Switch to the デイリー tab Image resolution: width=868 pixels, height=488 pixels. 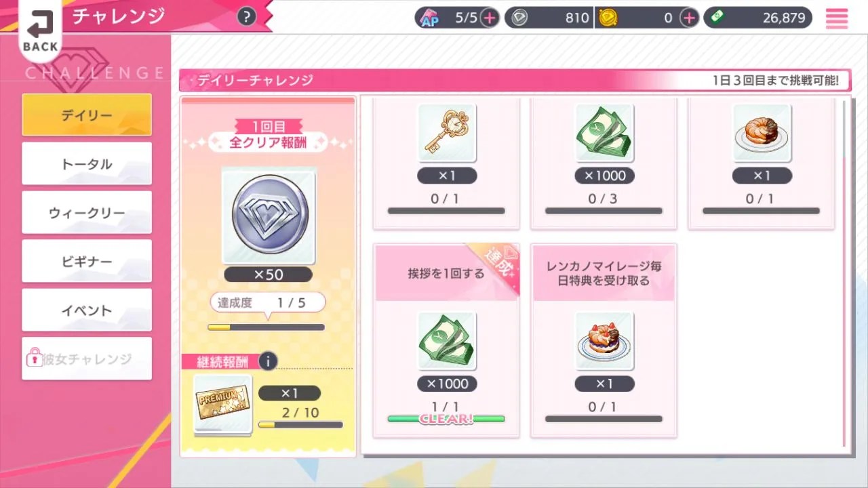click(x=87, y=115)
